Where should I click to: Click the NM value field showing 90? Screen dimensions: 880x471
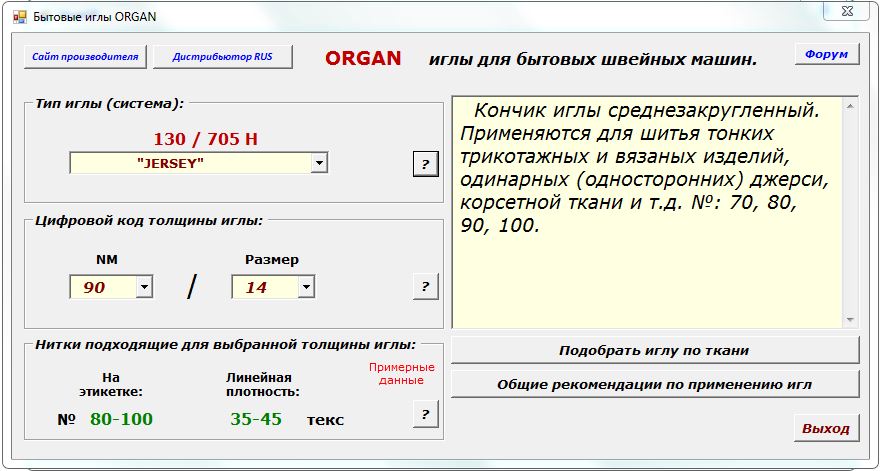(x=103, y=287)
